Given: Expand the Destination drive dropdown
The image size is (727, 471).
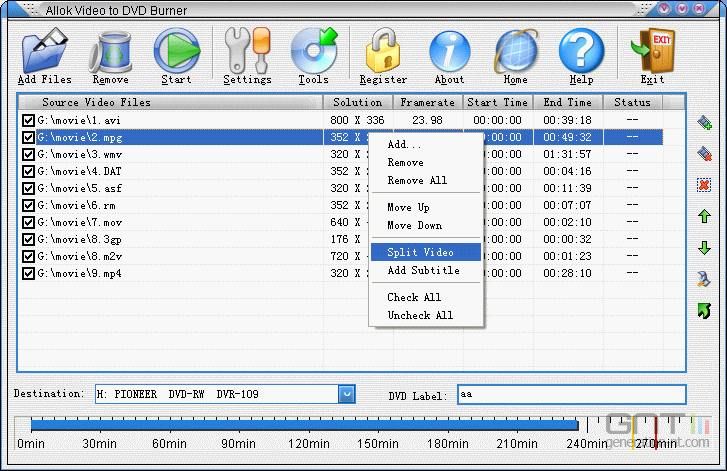Looking at the screenshot, I should pyautogui.click(x=347, y=394).
